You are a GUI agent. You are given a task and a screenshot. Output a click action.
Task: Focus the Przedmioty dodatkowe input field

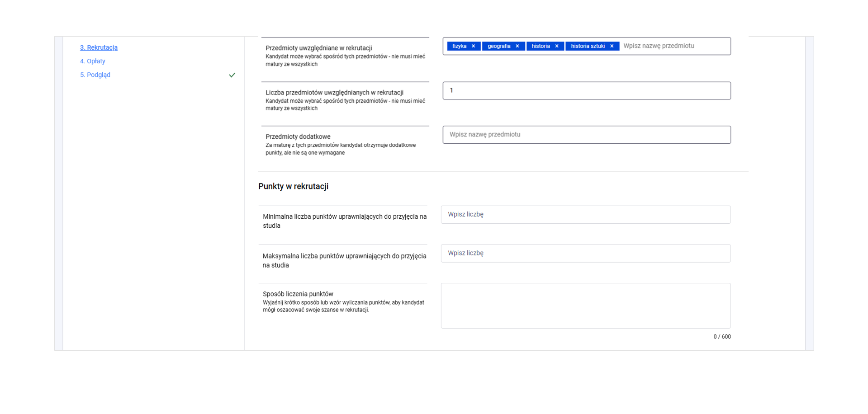(x=586, y=135)
